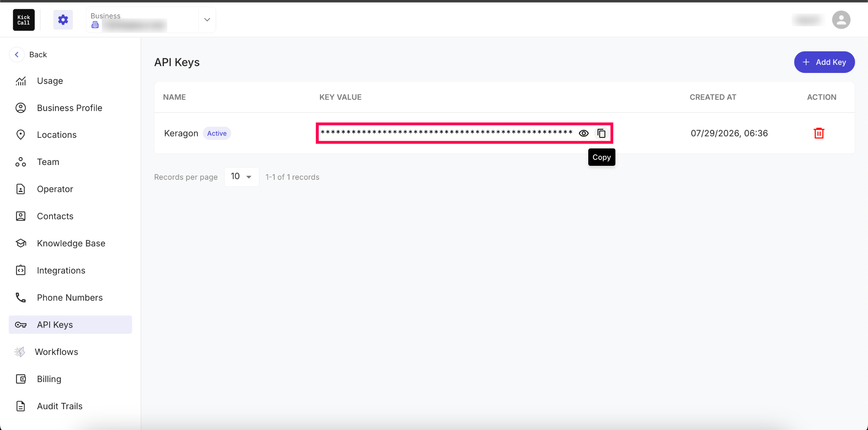The height and width of the screenshot is (430, 868).
Task: Click the Add Key button
Action: pos(824,62)
